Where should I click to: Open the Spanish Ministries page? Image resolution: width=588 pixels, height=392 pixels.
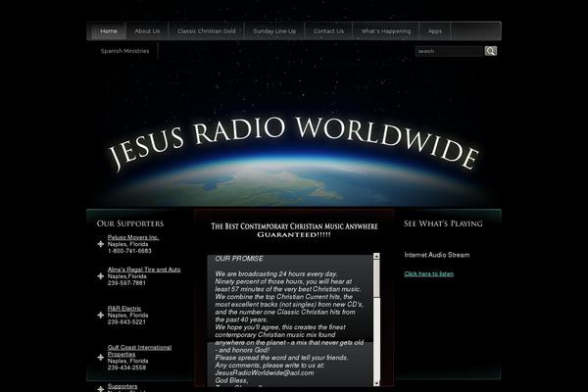click(x=124, y=51)
